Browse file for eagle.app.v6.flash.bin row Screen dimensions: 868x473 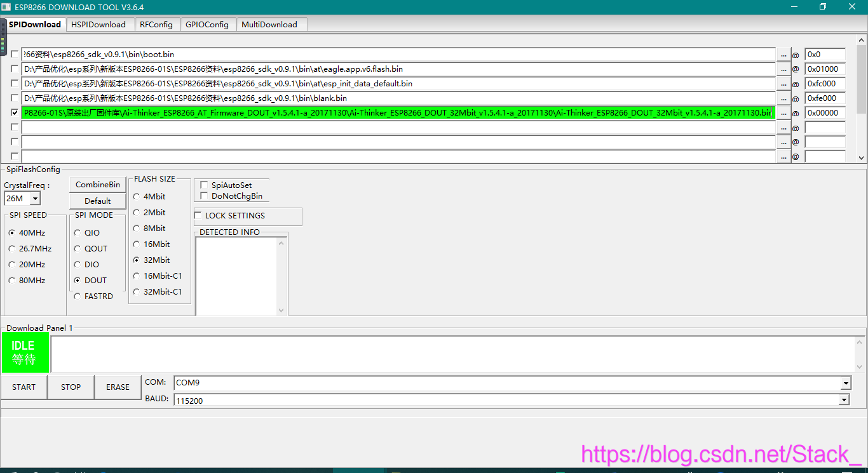click(x=783, y=69)
